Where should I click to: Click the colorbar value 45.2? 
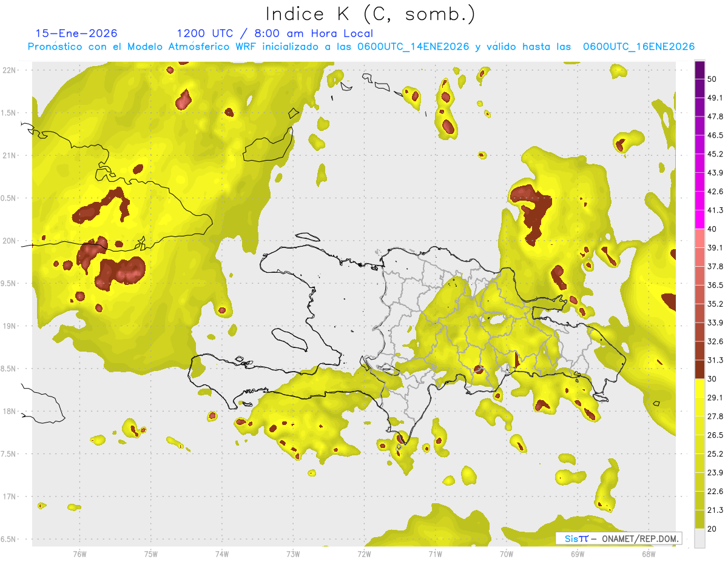(x=715, y=154)
